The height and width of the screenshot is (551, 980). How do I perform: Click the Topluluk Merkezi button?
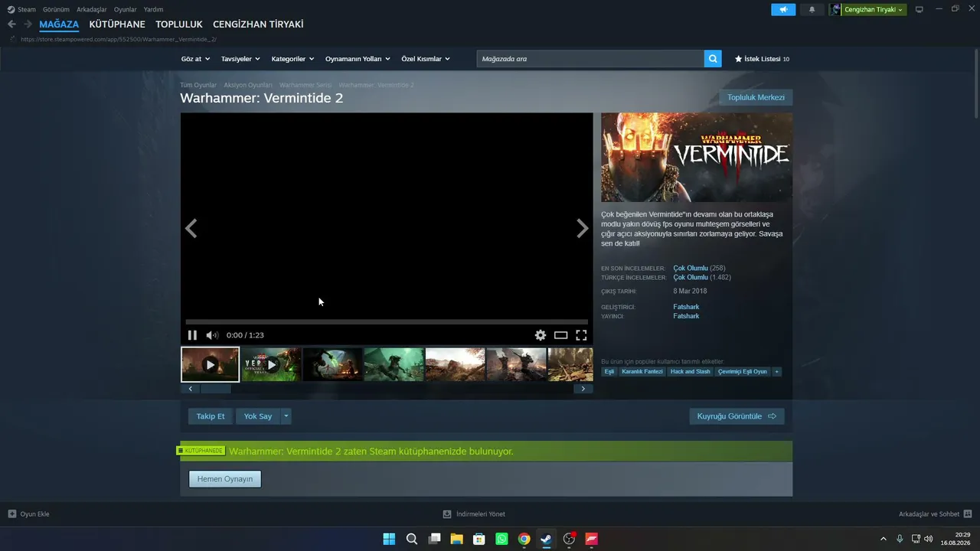[x=756, y=98]
